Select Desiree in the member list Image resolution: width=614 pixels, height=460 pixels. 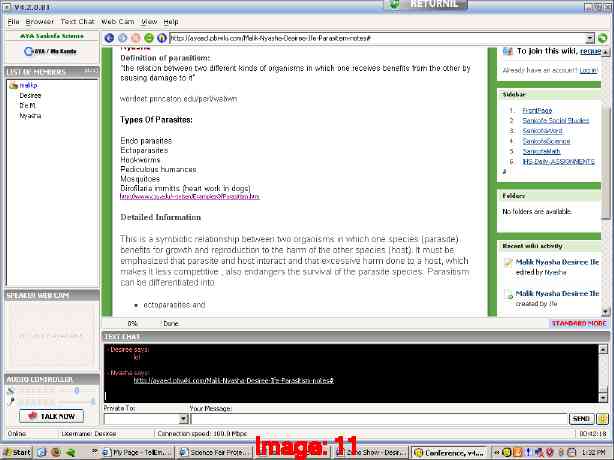tap(30, 96)
